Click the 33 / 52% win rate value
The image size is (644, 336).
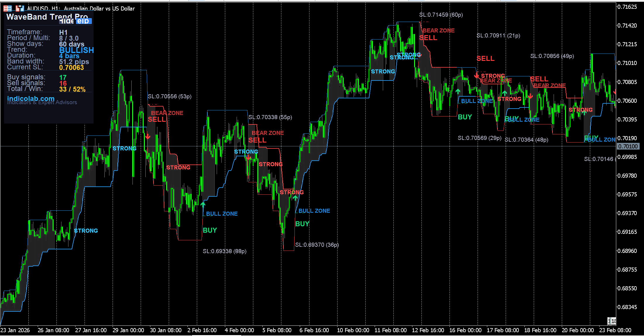tap(72, 89)
